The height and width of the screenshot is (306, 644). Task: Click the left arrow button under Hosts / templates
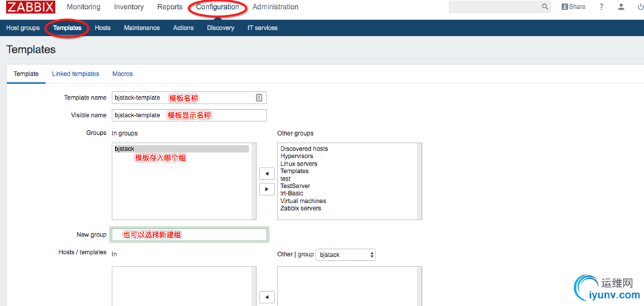click(267, 297)
